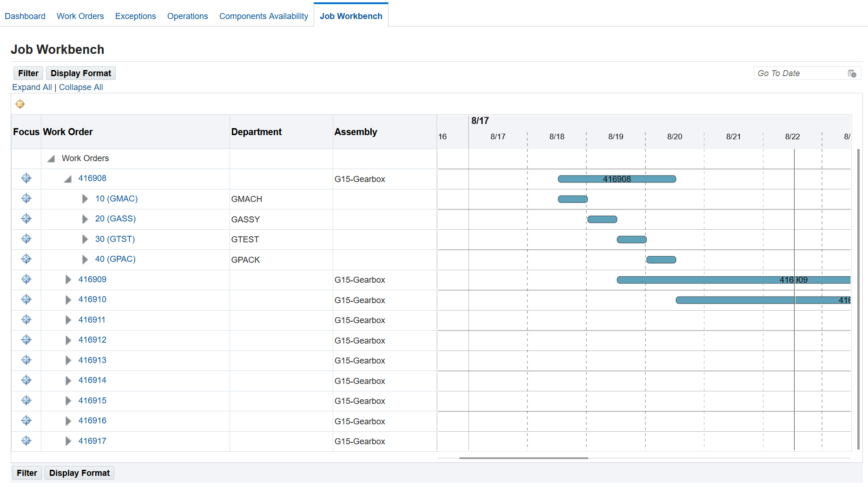This screenshot has height=487, width=868.
Task: Click the top Display Format button
Action: [81, 73]
